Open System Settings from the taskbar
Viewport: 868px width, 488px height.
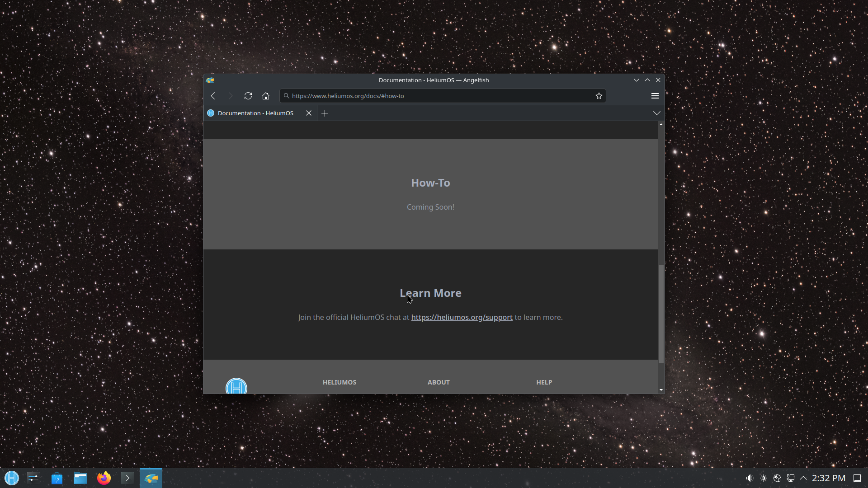tap(33, 478)
